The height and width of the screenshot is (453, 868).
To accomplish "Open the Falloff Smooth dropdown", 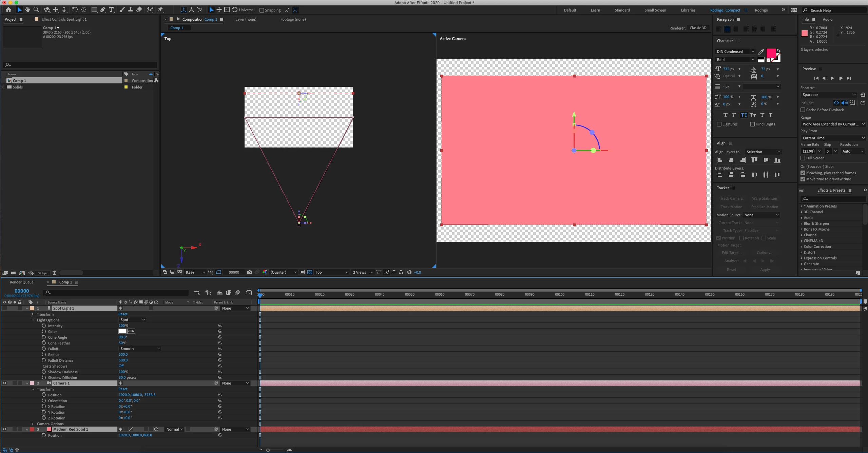I will point(140,349).
